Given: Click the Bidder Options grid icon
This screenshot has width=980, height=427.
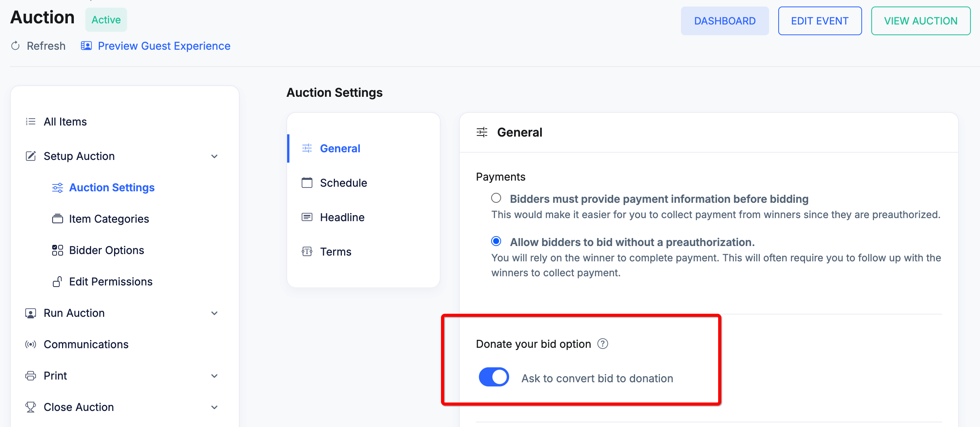Looking at the screenshot, I should tap(57, 250).
